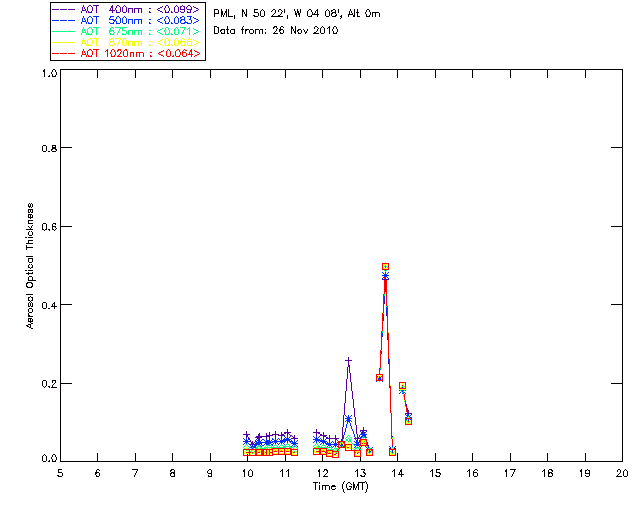Click the 1.0 tick label on y-axis
Viewport: 640px width, 512px height.
point(48,74)
